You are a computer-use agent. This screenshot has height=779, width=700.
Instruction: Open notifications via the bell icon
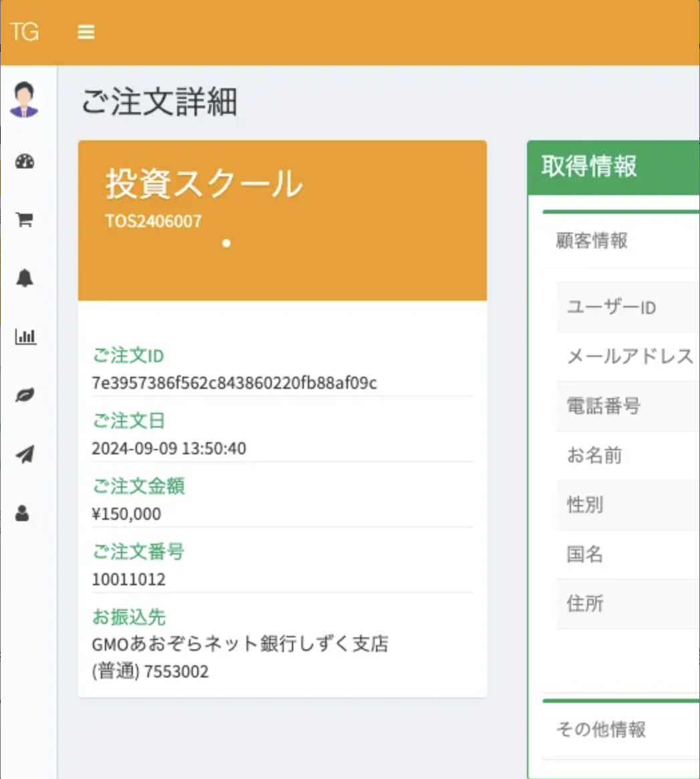pos(25,279)
